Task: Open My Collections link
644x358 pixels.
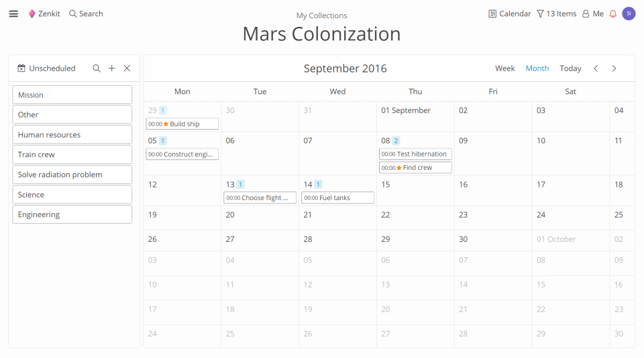Action: (x=322, y=15)
